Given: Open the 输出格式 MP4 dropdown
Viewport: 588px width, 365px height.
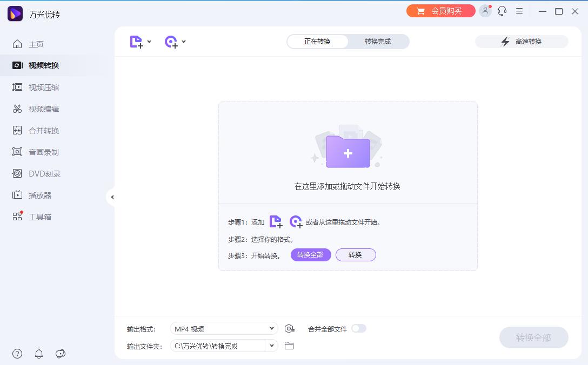Looking at the screenshot, I should (x=224, y=328).
